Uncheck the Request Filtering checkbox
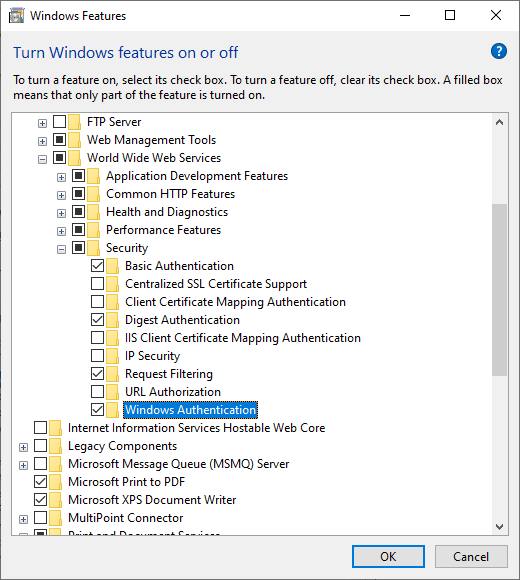The image size is (520, 580). [x=97, y=374]
